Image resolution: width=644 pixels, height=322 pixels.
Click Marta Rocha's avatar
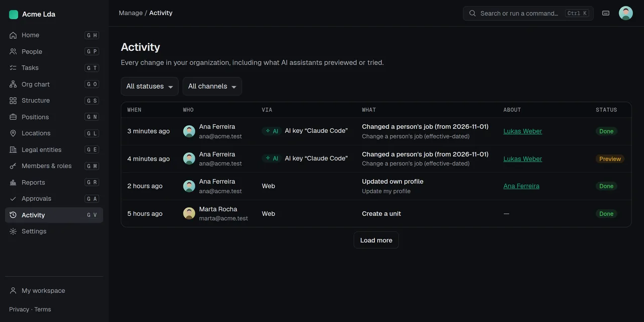click(189, 213)
